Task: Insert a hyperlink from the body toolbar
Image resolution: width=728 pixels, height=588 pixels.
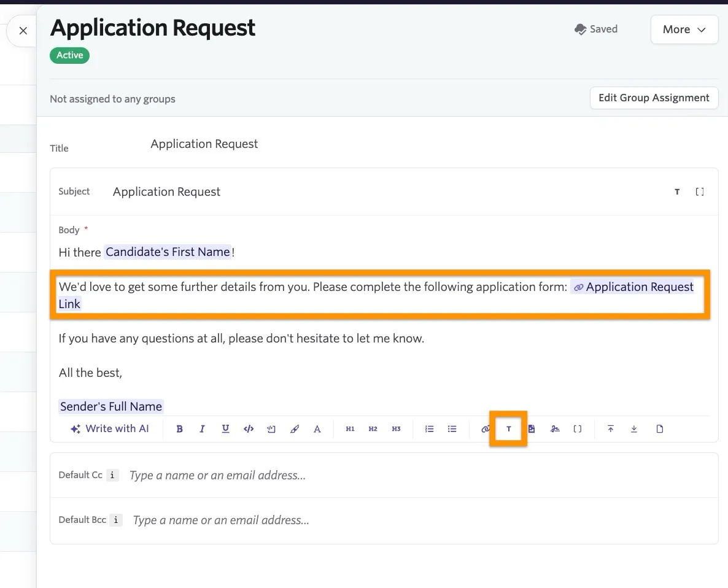Action: (485, 429)
